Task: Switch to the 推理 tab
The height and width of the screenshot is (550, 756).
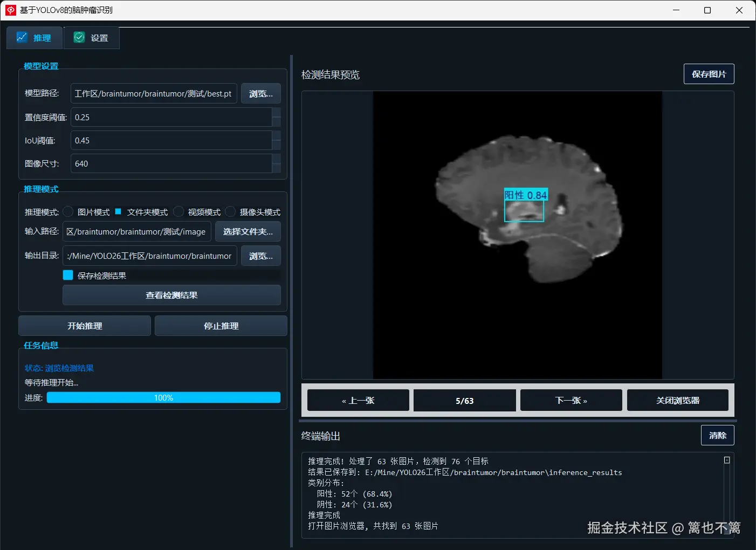Action: click(x=34, y=37)
